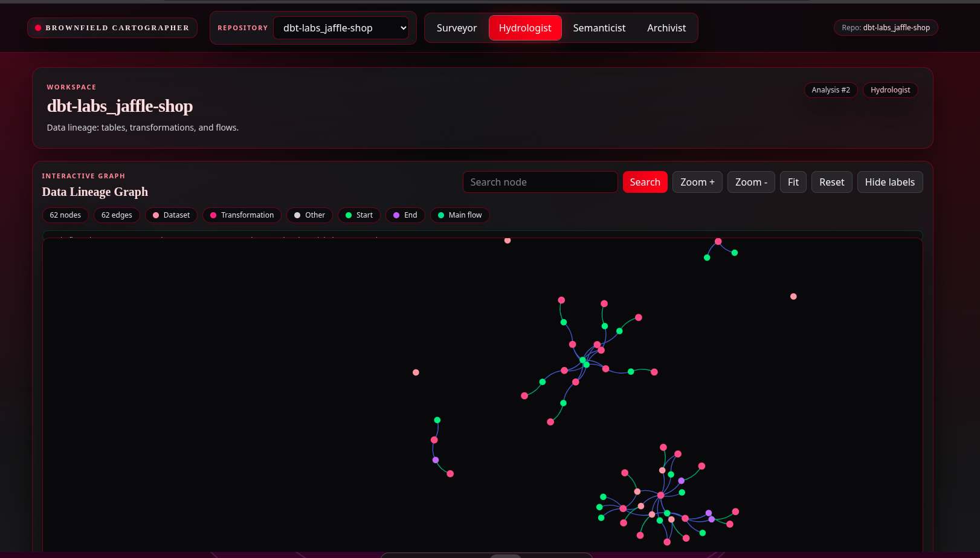Screen dimensions: 980x558
Task: Select the Hydrologist tab in the top bar
Action: point(525,28)
